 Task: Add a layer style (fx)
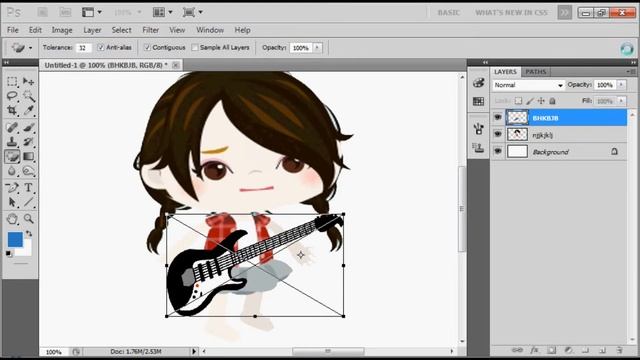click(534, 350)
